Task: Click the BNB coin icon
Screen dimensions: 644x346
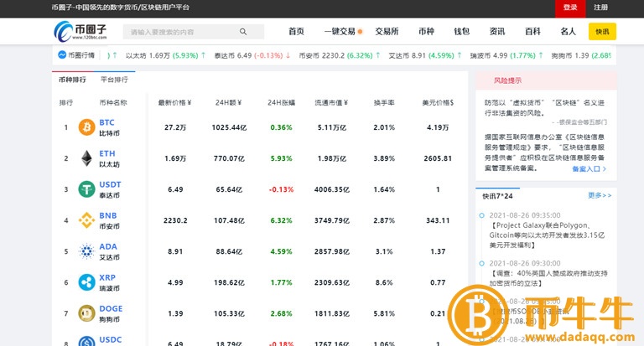Action: click(x=86, y=220)
